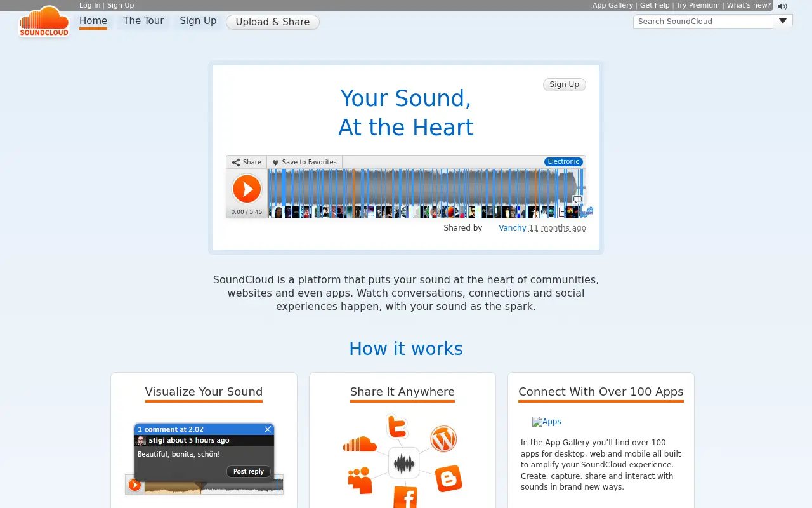Click Connect With Over 100 Apps heading
Image resolution: width=812 pixels, height=508 pixels.
(601, 391)
